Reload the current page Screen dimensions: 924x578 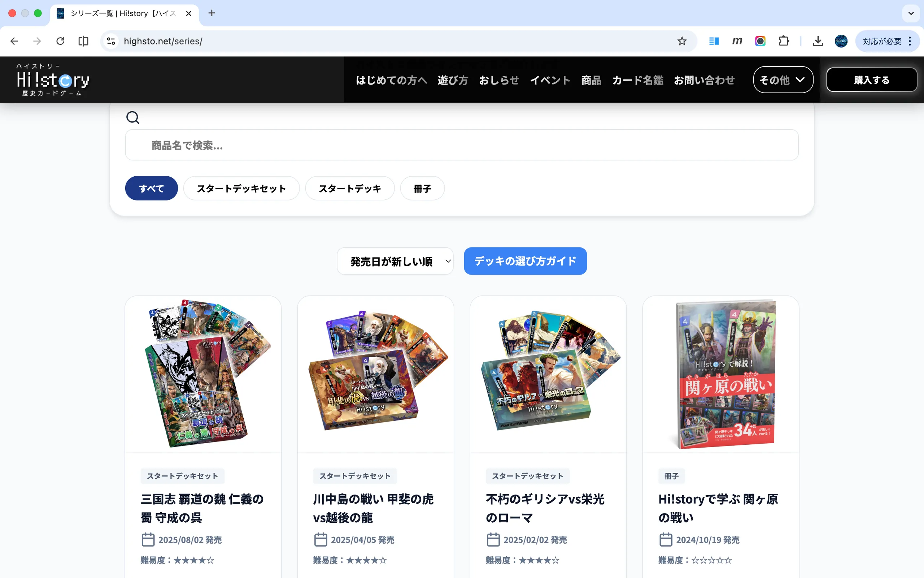(x=60, y=41)
